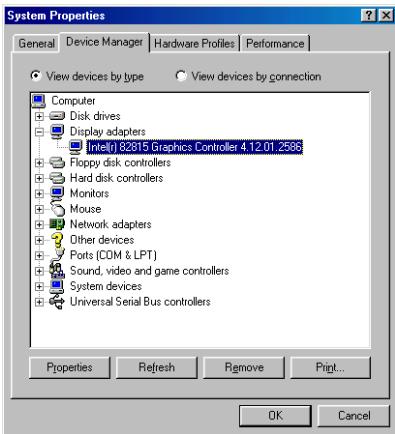Viewport: 395px width, 434px height.
Task: Expand Universal Serial Bus controllers node
Action: click(39, 302)
